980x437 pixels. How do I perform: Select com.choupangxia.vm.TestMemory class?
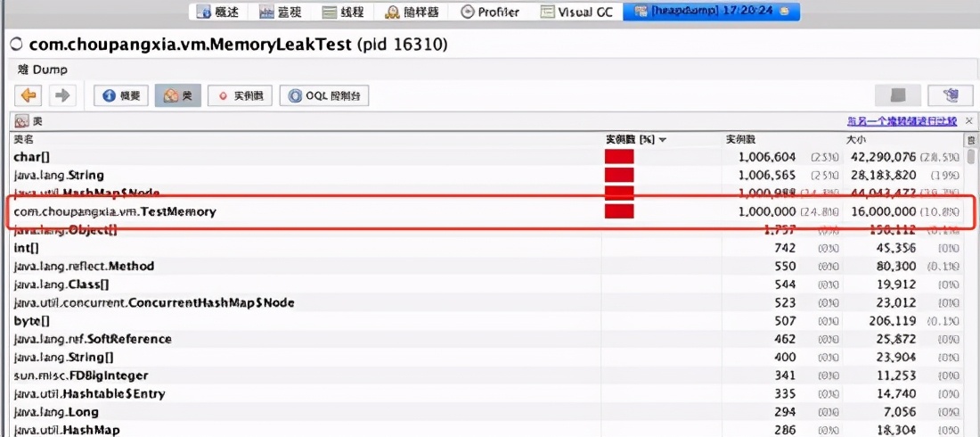[x=115, y=211]
